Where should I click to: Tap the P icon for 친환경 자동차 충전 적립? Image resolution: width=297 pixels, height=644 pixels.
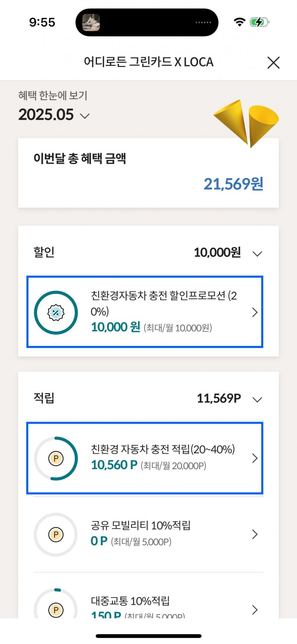pos(56,458)
